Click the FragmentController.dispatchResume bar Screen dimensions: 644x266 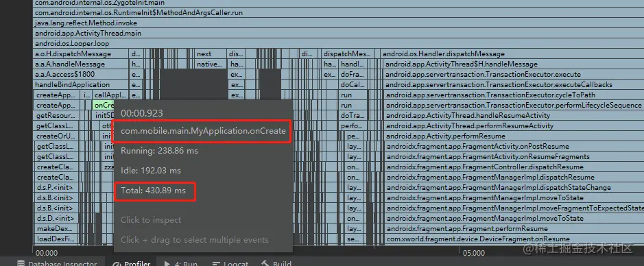pos(514,167)
